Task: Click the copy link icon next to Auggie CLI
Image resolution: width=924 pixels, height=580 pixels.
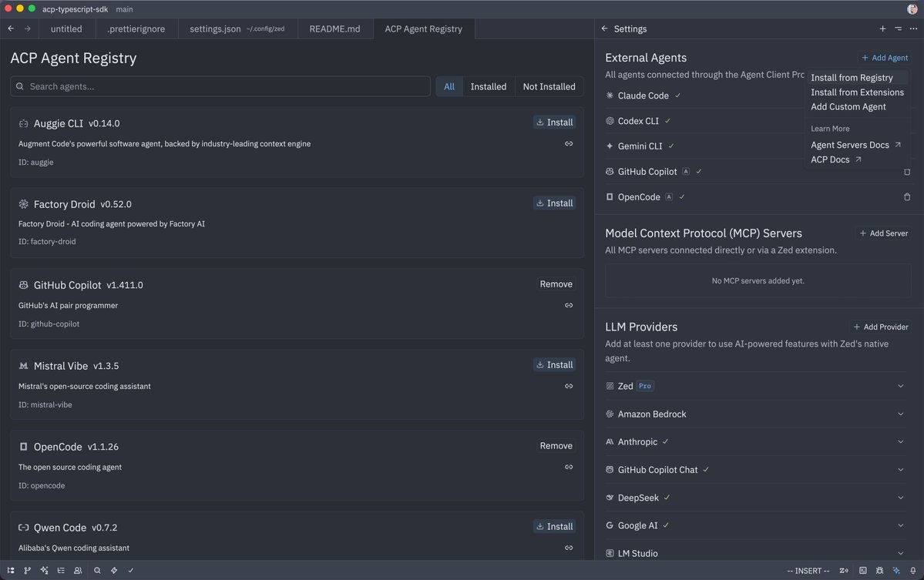Action: click(568, 143)
